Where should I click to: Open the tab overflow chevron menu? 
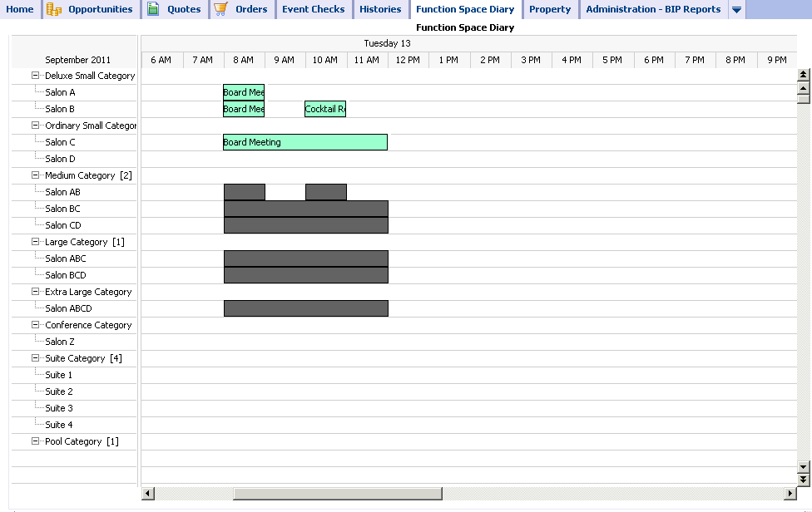[737, 9]
